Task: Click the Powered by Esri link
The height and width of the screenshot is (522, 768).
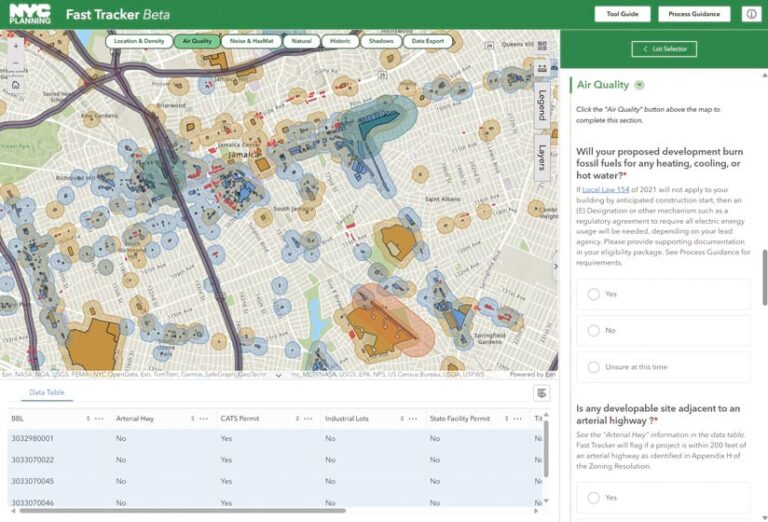Action: (x=532, y=375)
